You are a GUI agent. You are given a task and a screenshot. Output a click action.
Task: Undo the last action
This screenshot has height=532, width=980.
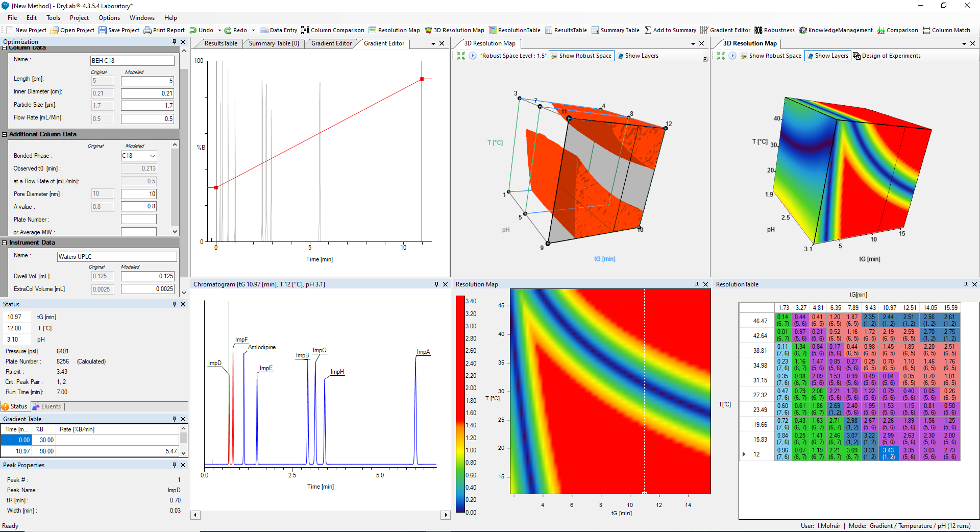click(x=204, y=30)
